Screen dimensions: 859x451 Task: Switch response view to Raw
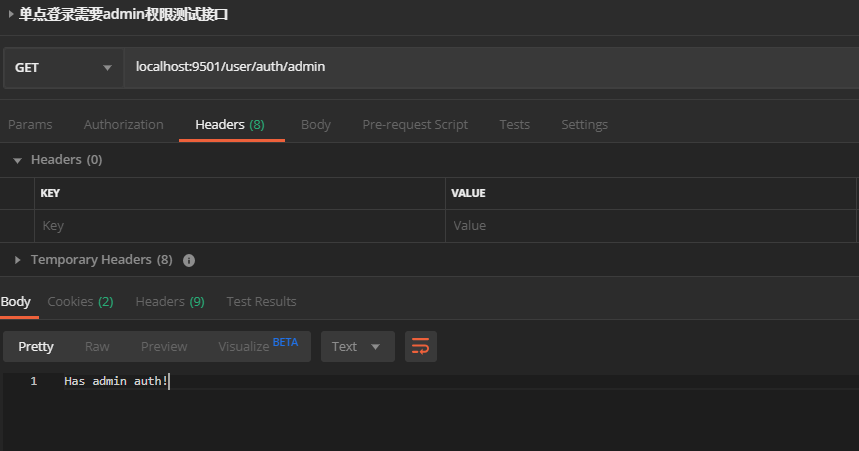(x=97, y=346)
